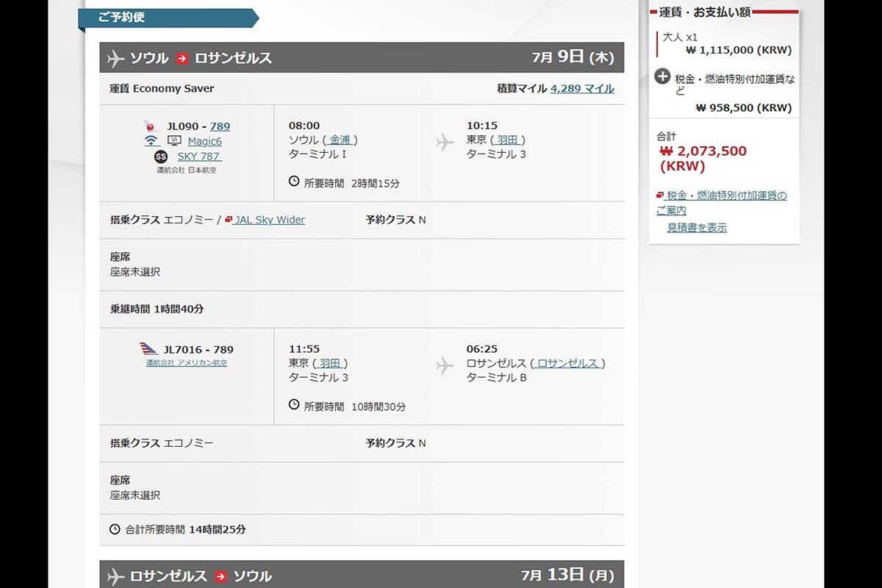The height and width of the screenshot is (588, 882).
Task: Open the ロサンゼルス arrival airport link
Action: tap(568, 363)
